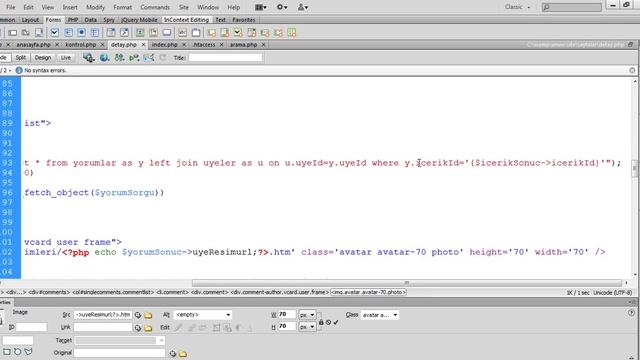
Task: Browse for Src file with folder icon
Action: pos(148,315)
